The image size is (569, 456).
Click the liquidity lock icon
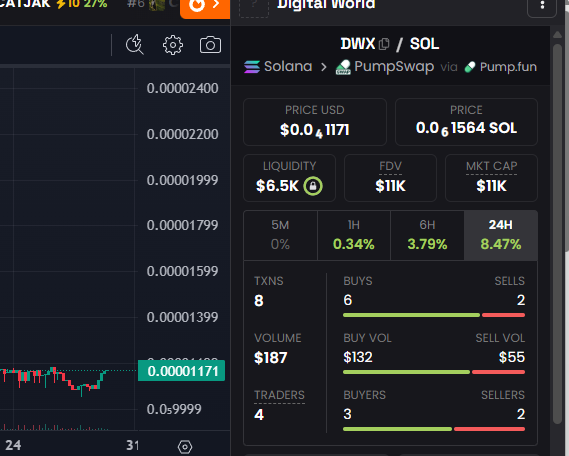313,186
